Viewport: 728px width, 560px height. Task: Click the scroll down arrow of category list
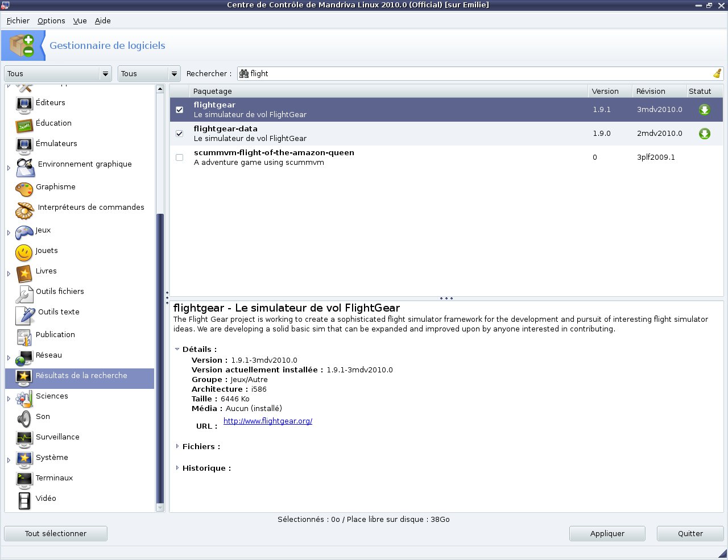160,507
